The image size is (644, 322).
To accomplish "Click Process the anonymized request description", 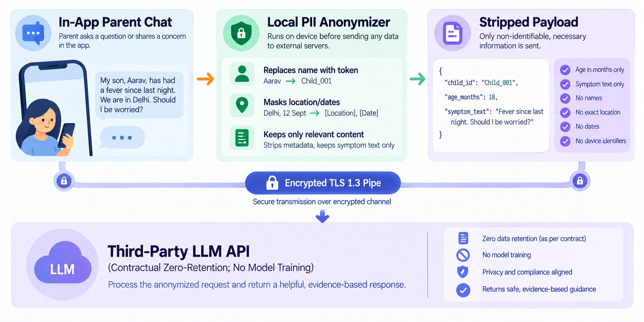I will click(257, 285).
